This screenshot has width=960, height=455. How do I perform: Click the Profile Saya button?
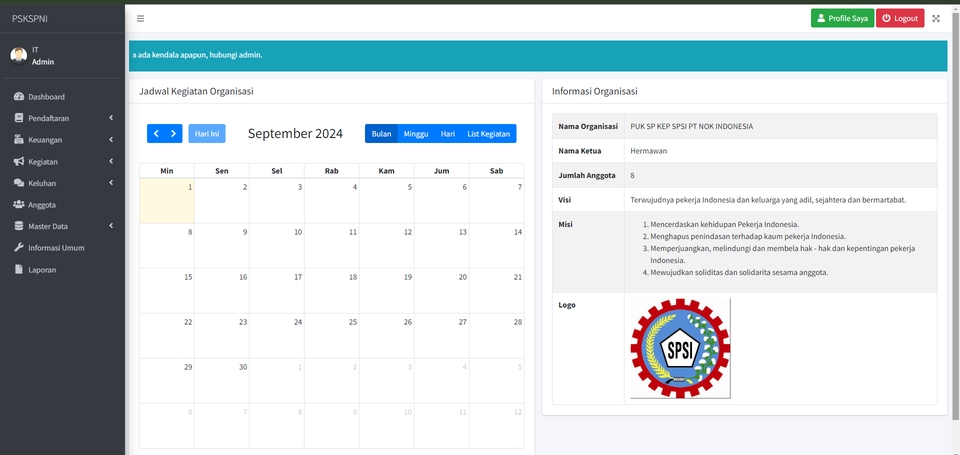tap(842, 18)
